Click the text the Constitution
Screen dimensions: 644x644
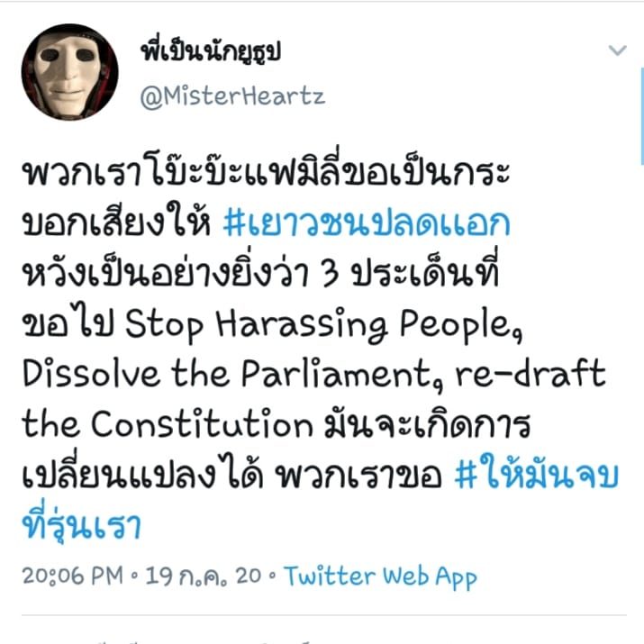[168, 424]
